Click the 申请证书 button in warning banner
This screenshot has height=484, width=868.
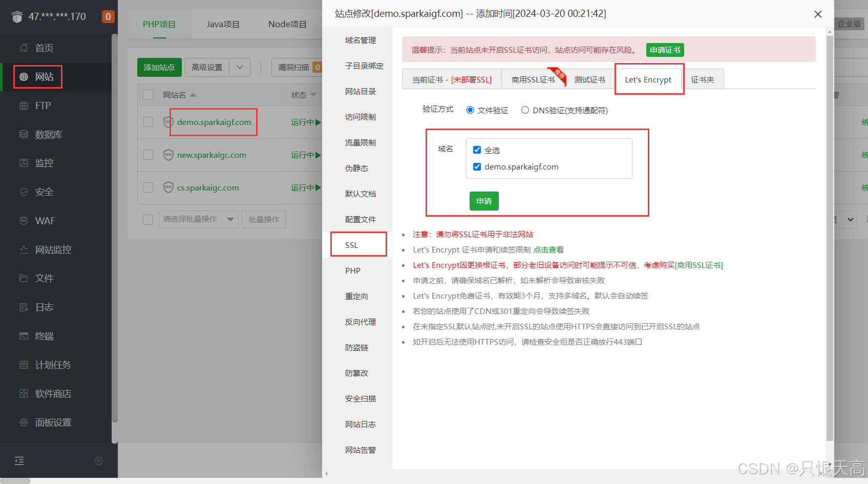(665, 50)
